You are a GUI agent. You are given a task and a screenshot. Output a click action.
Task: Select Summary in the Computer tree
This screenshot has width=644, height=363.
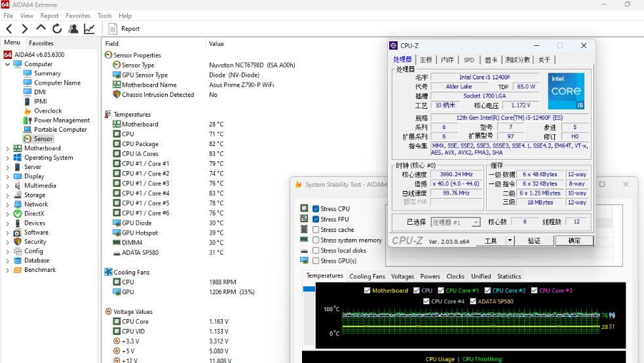point(47,73)
